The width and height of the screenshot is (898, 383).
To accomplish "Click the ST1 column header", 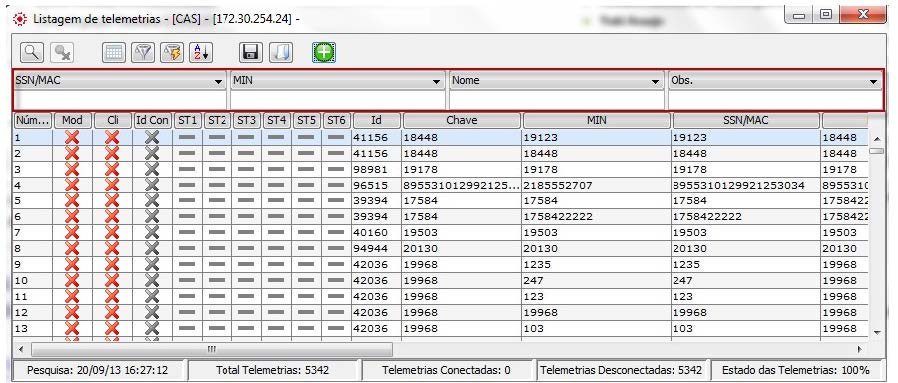I will coord(188,121).
